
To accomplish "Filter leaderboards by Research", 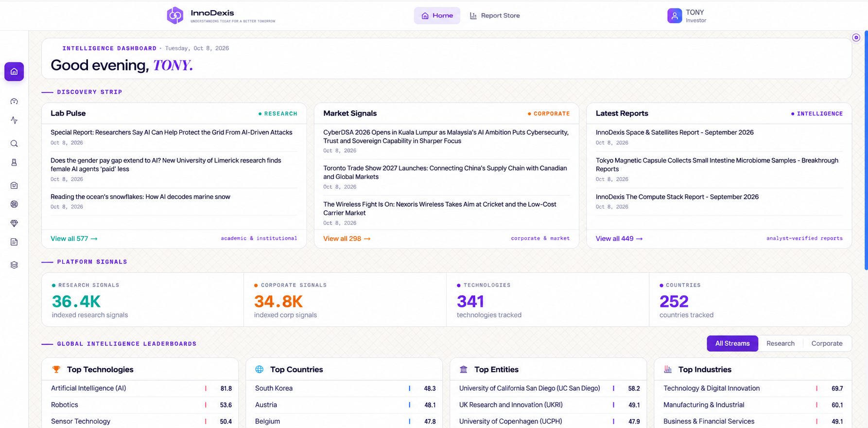I will pyautogui.click(x=781, y=343).
